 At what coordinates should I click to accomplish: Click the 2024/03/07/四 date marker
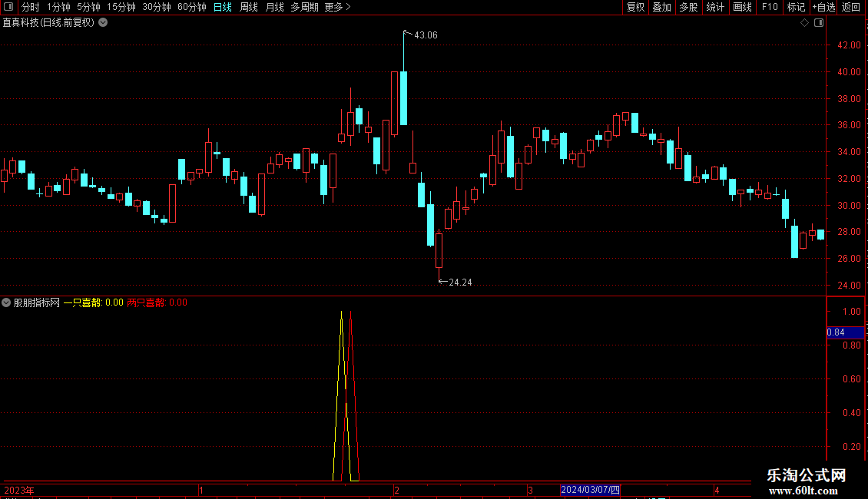coord(590,490)
